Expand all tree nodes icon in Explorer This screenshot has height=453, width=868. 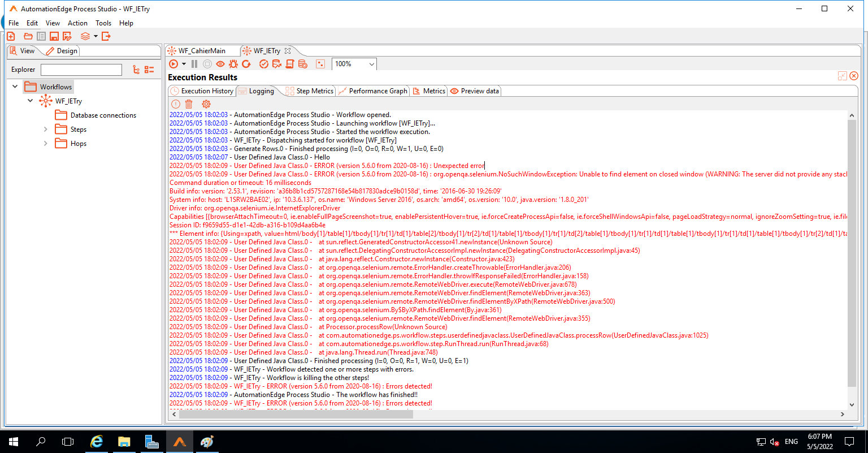(x=136, y=70)
